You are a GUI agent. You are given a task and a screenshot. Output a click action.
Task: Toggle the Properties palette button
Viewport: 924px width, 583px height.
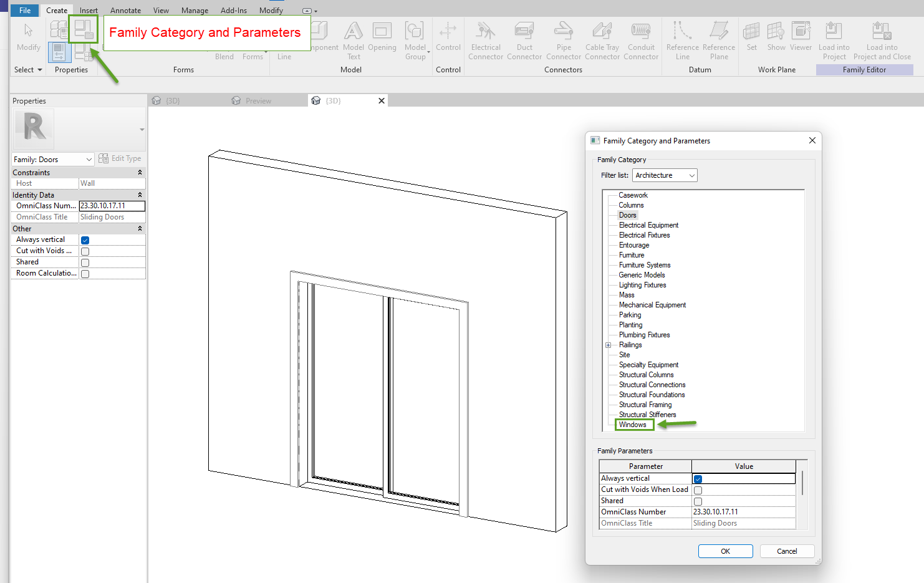click(x=59, y=52)
